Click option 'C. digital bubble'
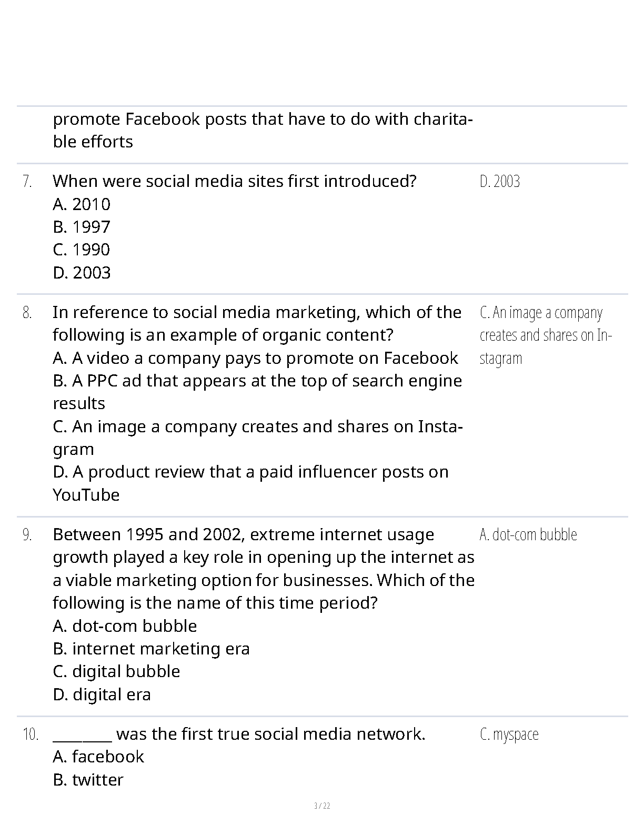The height and width of the screenshot is (834, 644). (116, 671)
